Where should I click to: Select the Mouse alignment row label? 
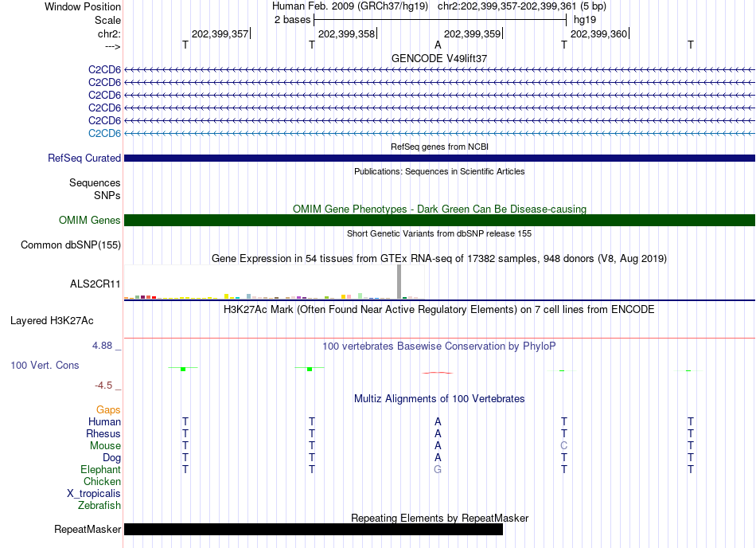105,446
